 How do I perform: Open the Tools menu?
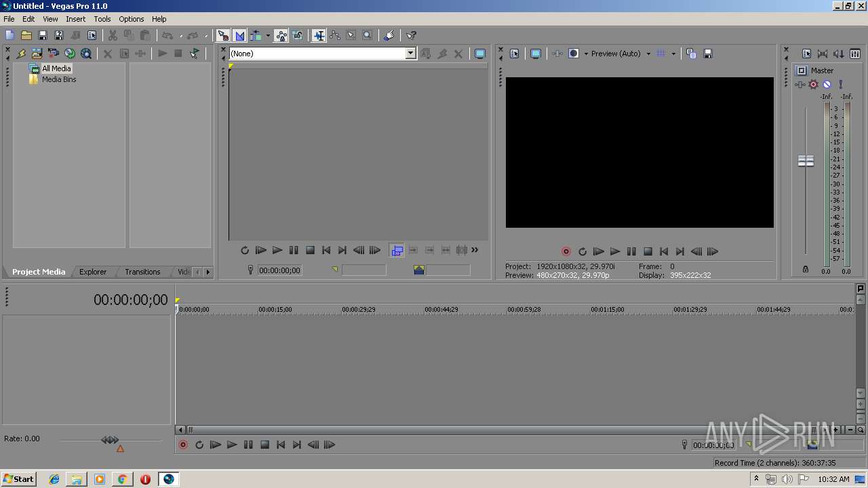click(102, 19)
